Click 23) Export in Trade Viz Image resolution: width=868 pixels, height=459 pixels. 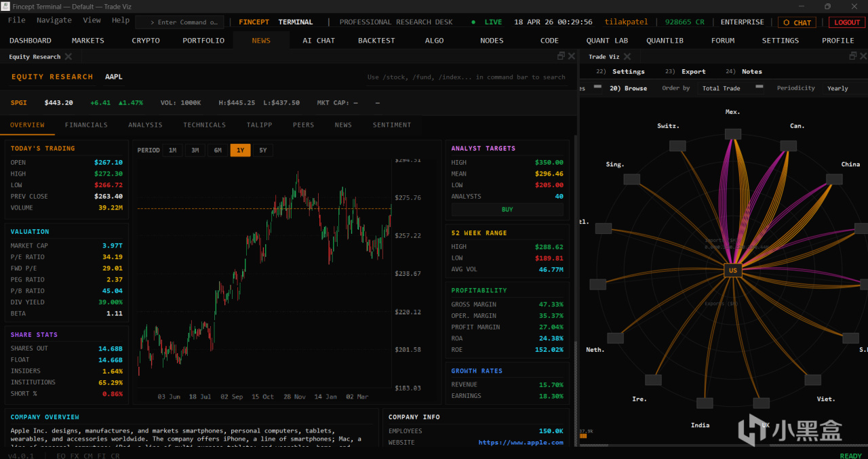pyautogui.click(x=686, y=71)
